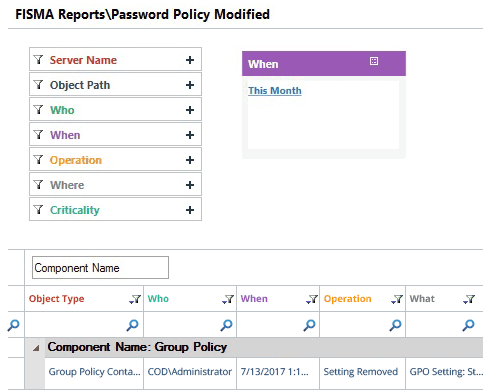This screenshot has height=390, width=500.
Task: Sort by the Object Type column header
Action: [x=56, y=299]
